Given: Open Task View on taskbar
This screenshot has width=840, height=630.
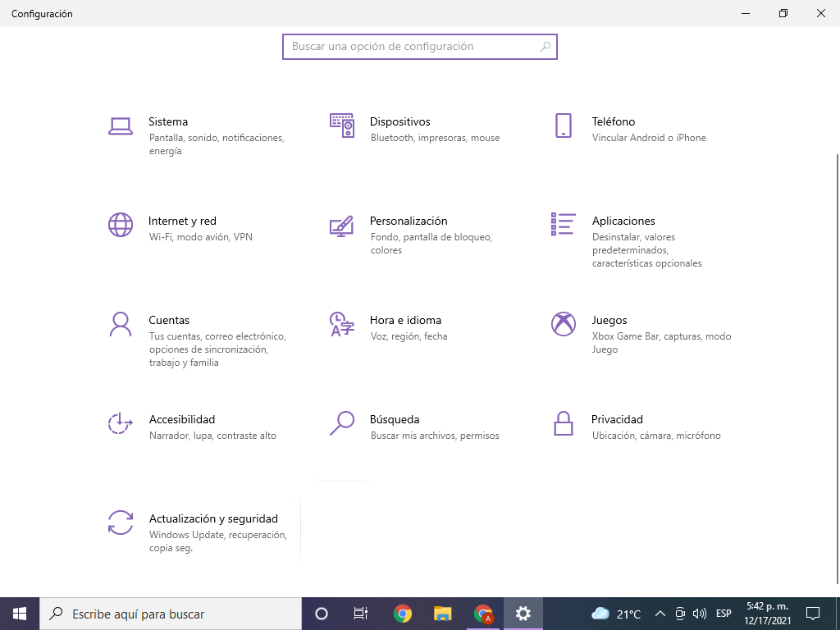Looking at the screenshot, I should 361,614.
